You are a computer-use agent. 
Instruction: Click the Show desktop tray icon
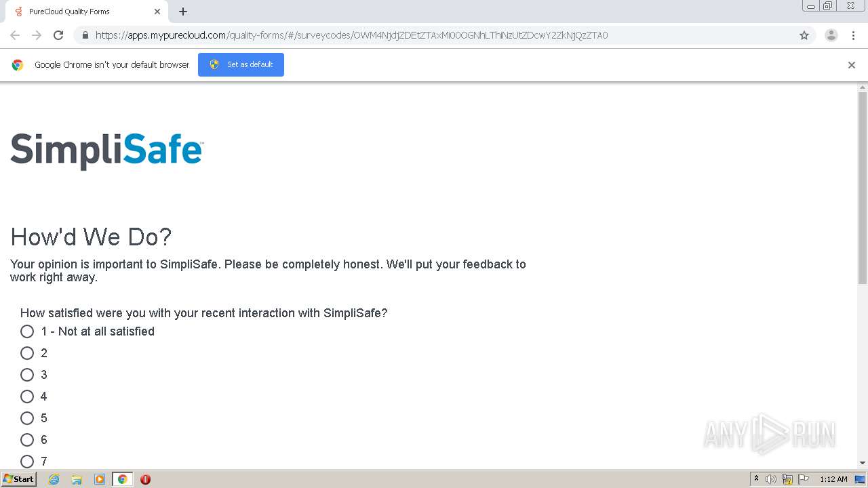point(860,479)
